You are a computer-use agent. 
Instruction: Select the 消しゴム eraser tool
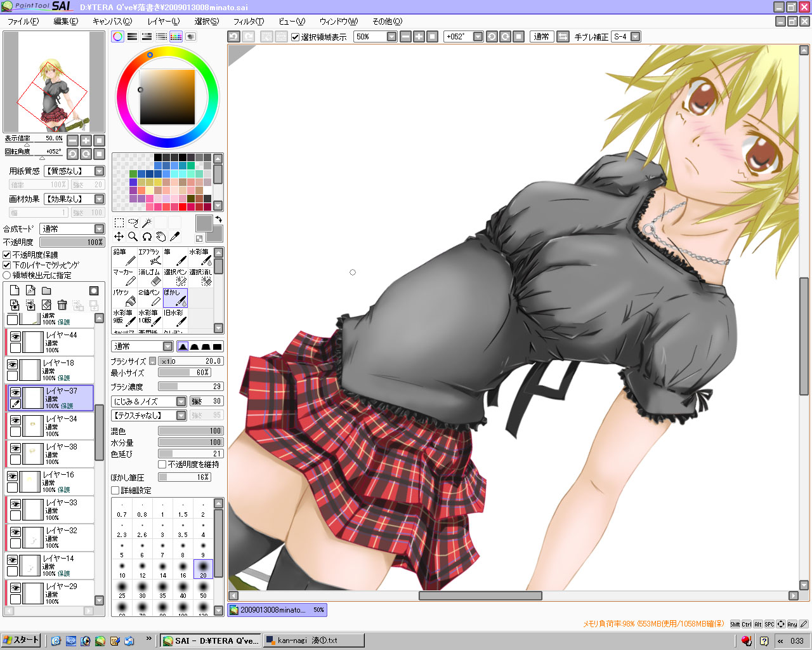point(150,277)
